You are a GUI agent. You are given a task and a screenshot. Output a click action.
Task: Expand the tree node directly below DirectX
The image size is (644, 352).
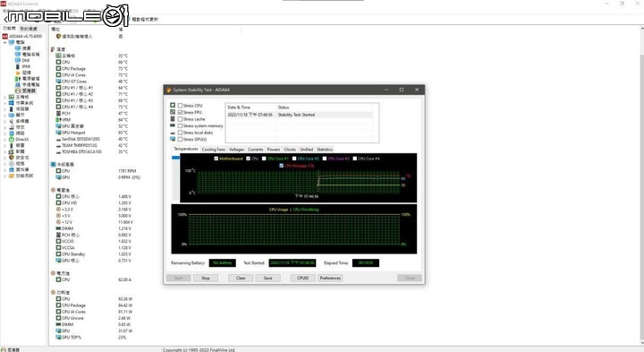5,146
